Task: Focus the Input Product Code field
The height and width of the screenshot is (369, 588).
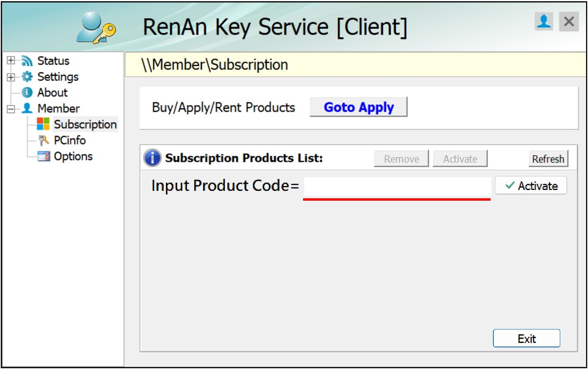Action: click(x=397, y=186)
